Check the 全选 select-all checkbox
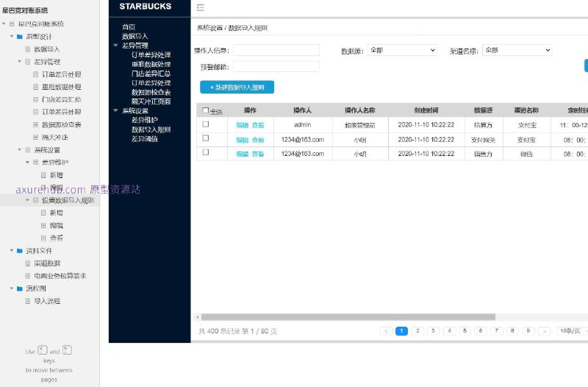The width and height of the screenshot is (588, 387). (x=206, y=110)
